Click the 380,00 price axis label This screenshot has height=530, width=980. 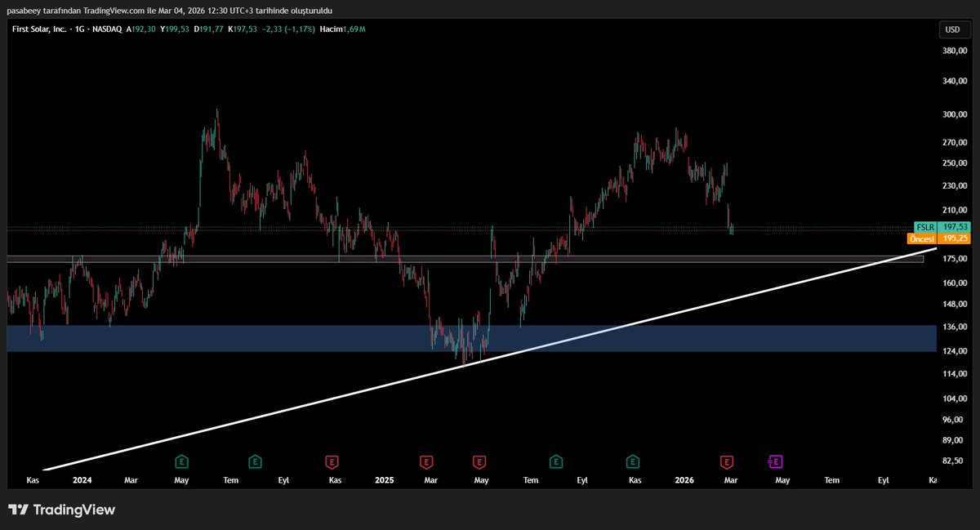coord(954,51)
